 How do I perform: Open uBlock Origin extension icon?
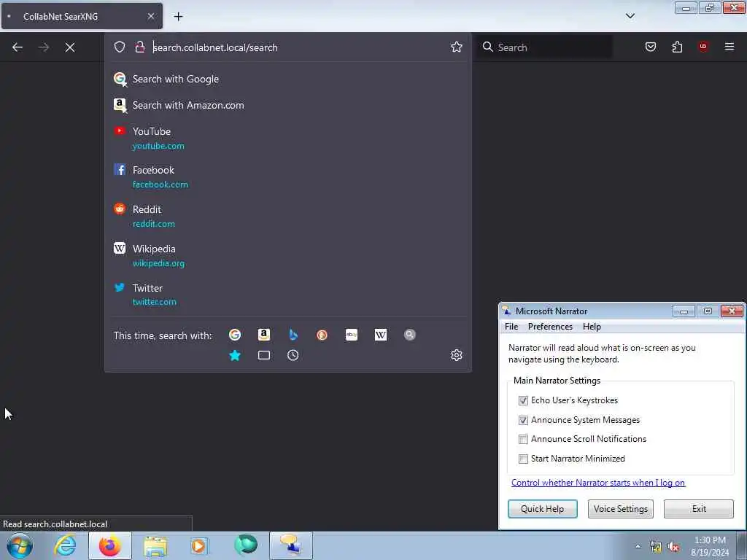pyautogui.click(x=703, y=47)
